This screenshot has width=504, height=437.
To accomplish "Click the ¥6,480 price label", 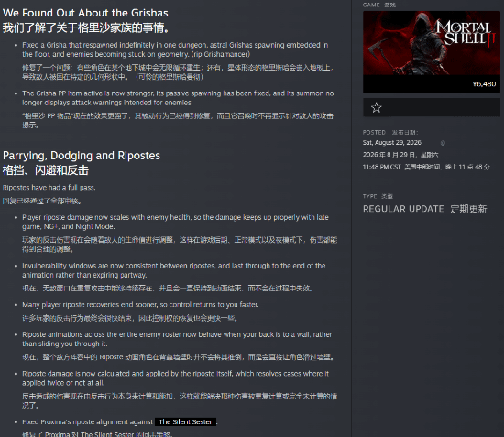I will tap(484, 84).
